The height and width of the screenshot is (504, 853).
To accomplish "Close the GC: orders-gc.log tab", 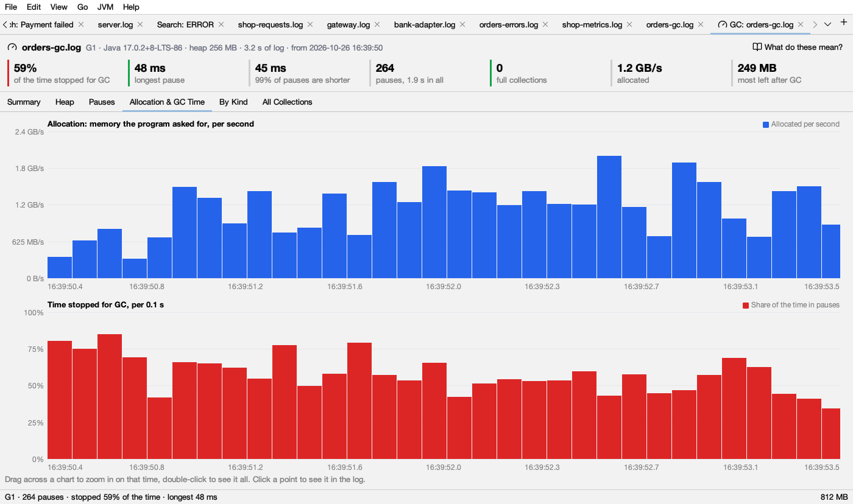I will (801, 24).
